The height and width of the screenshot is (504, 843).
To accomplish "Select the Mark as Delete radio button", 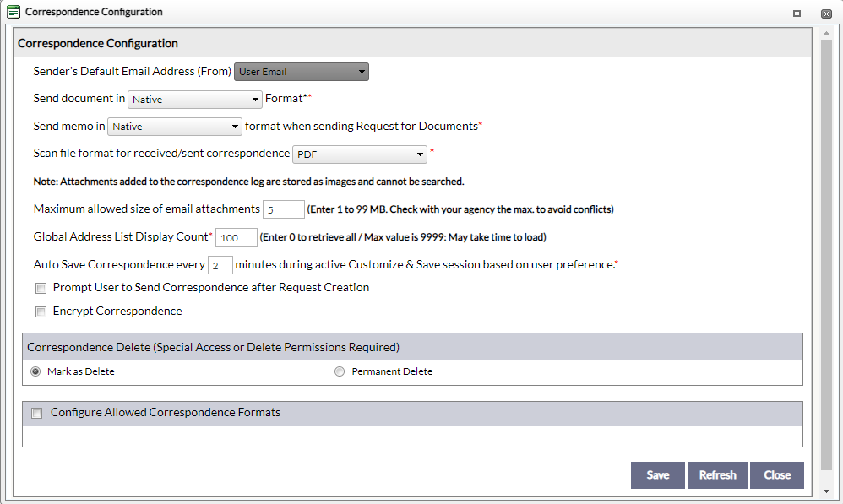I will pyautogui.click(x=35, y=371).
